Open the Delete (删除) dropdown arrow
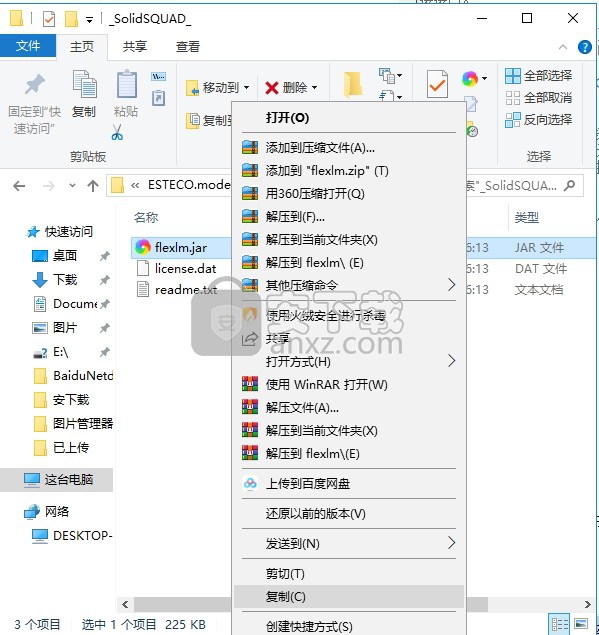Screen dimensions: 599x635 coord(315,87)
